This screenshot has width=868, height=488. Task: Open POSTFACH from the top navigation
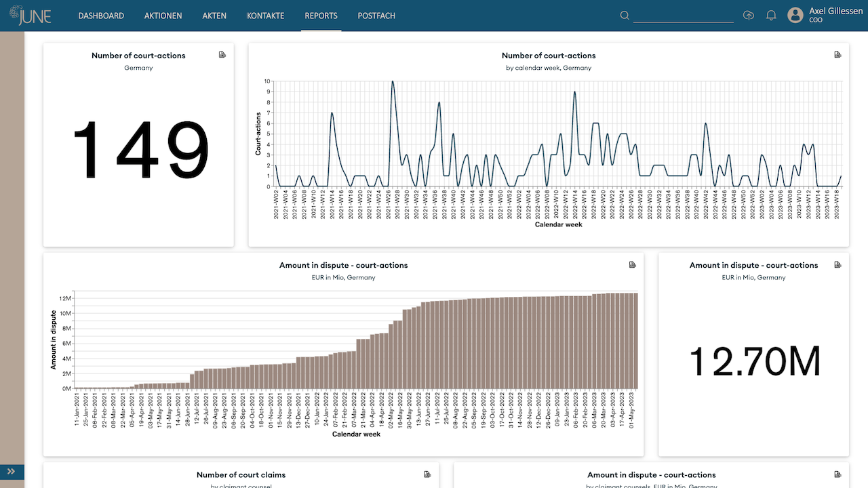[376, 16]
